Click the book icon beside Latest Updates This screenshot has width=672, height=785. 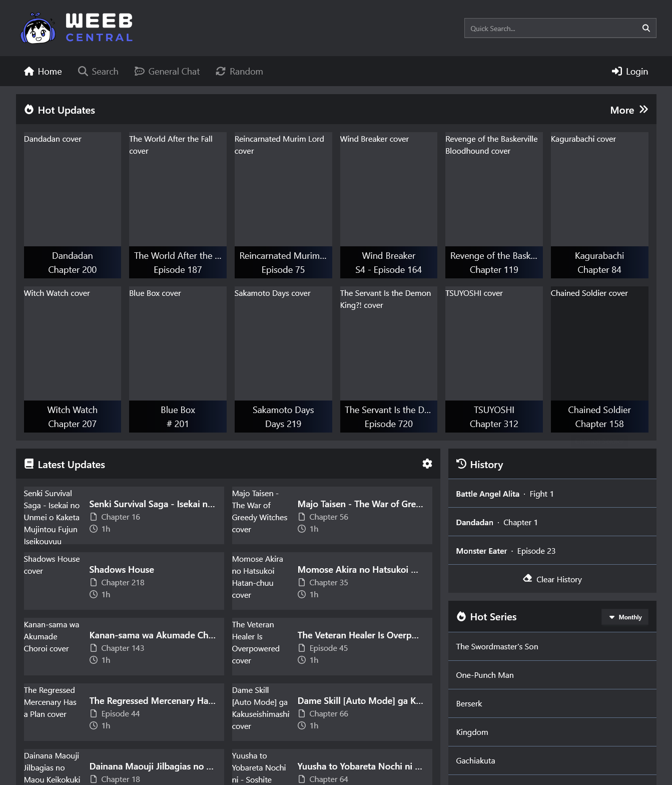click(x=29, y=464)
